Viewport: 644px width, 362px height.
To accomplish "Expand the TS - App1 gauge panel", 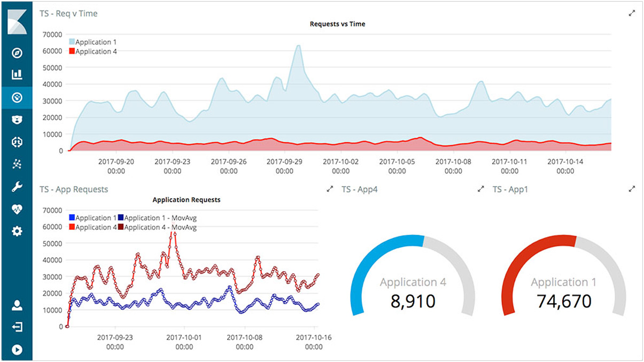I will click(x=632, y=189).
